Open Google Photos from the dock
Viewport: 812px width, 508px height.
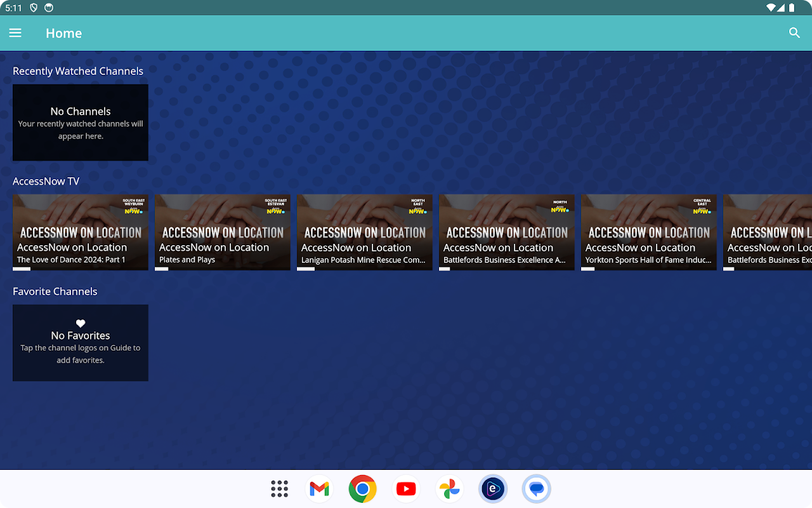tap(449, 489)
